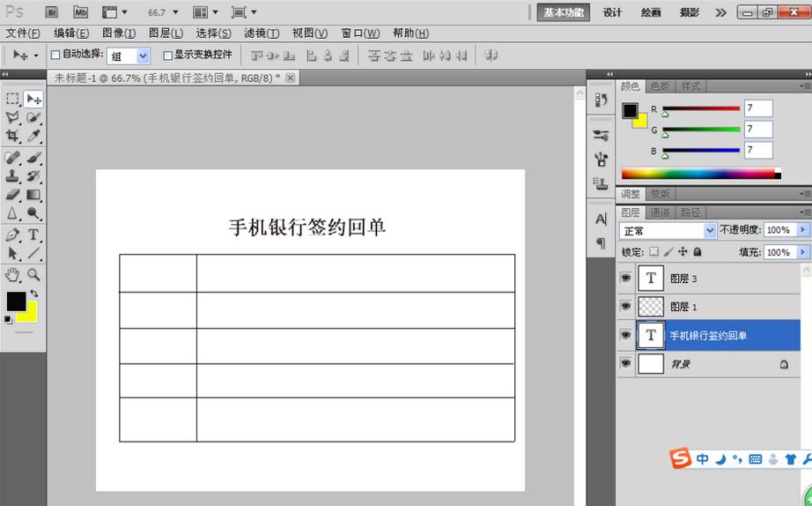This screenshot has height=506, width=812.
Task: Select the Crop tool
Action: [12, 136]
